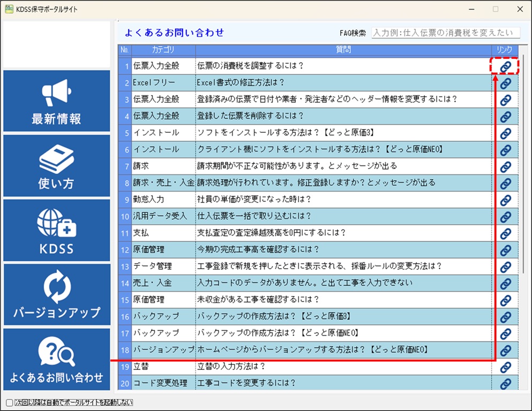Click the FAQ検索 input field
Viewport: 532px width, 411px height.
click(x=445, y=33)
